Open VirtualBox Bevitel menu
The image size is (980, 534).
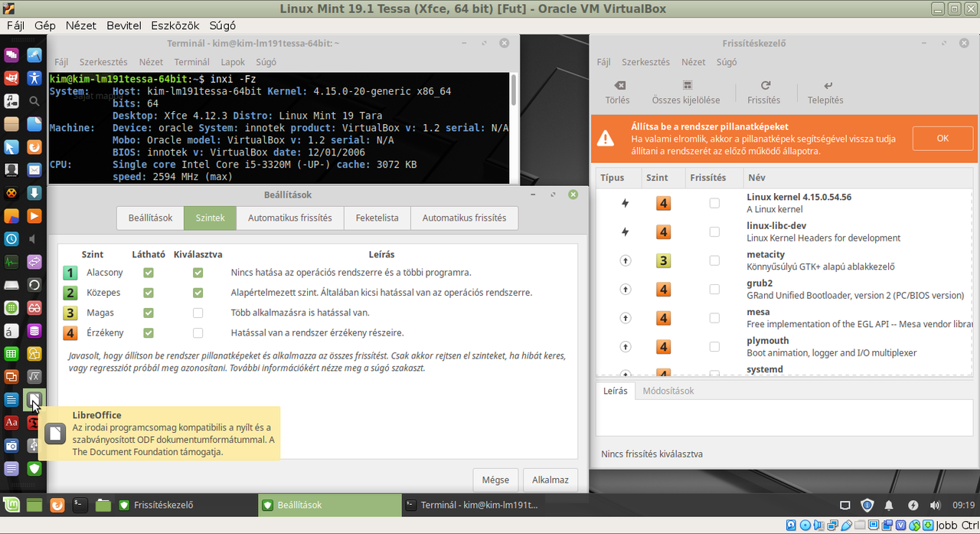pyautogui.click(x=124, y=25)
